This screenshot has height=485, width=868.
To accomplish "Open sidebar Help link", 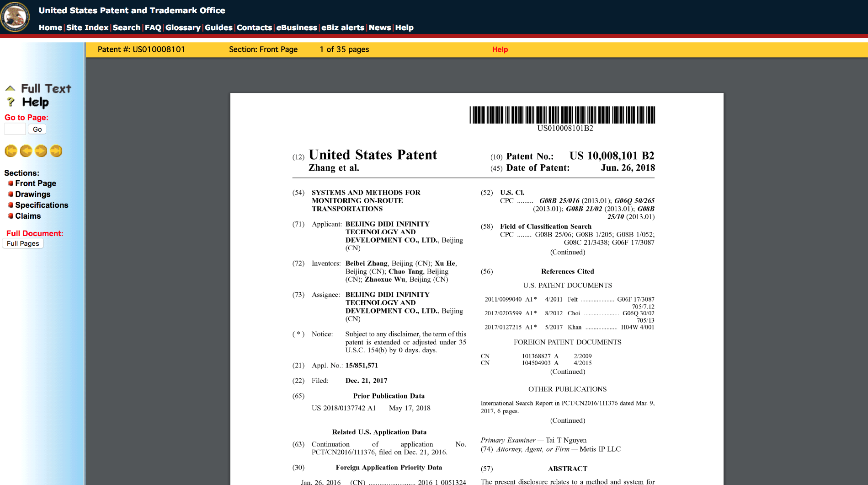I will point(36,102).
